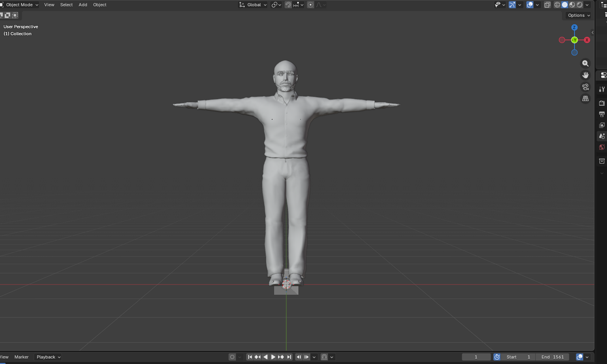Select the first box-select mode icon
This screenshot has height=364, width=607.
click(x=1, y=15)
